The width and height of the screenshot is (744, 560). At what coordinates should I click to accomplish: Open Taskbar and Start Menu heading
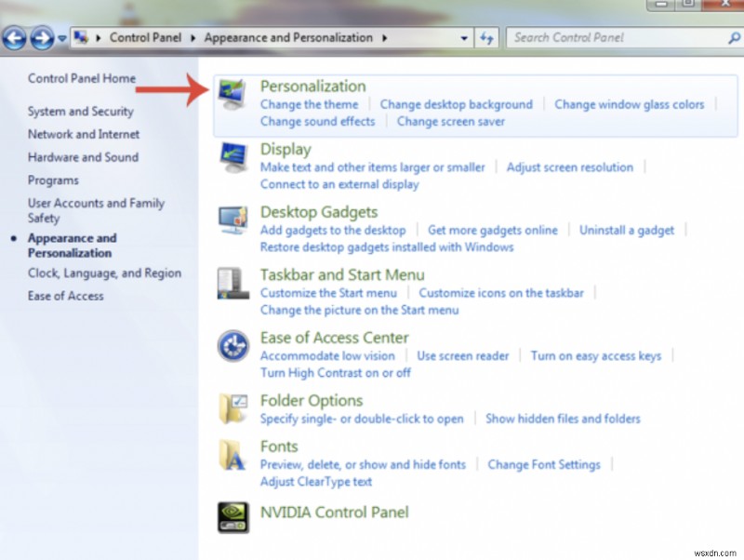click(x=342, y=274)
